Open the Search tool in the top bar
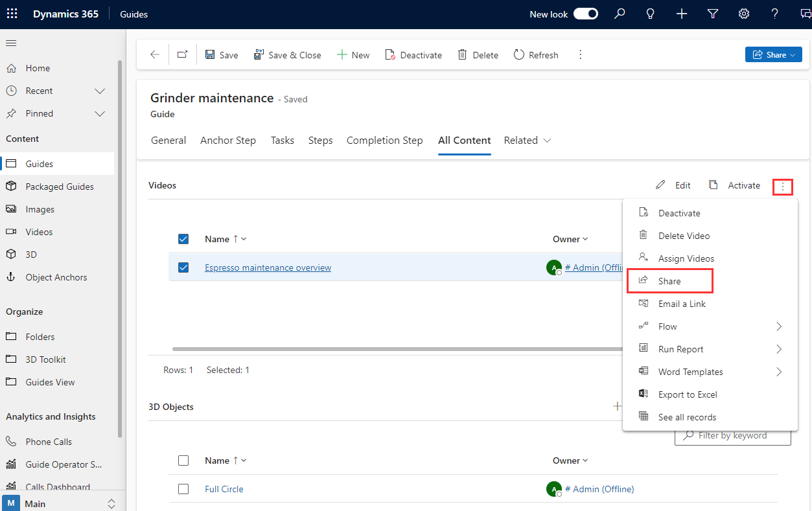This screenshot has height=511, width=812. [x=619, y=14]
